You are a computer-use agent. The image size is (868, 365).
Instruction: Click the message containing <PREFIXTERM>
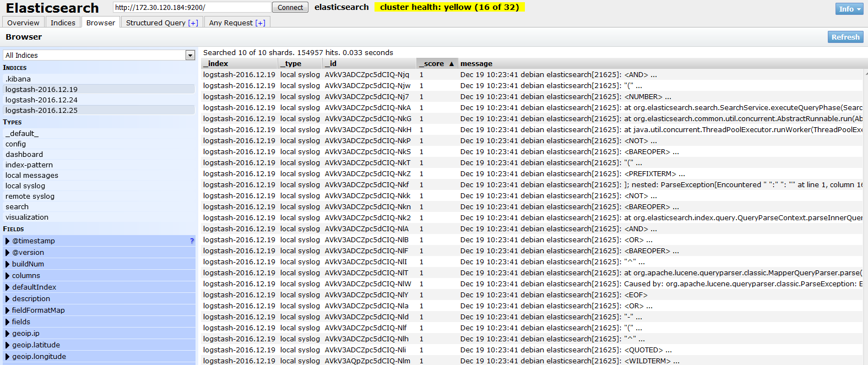click(573, 174)
